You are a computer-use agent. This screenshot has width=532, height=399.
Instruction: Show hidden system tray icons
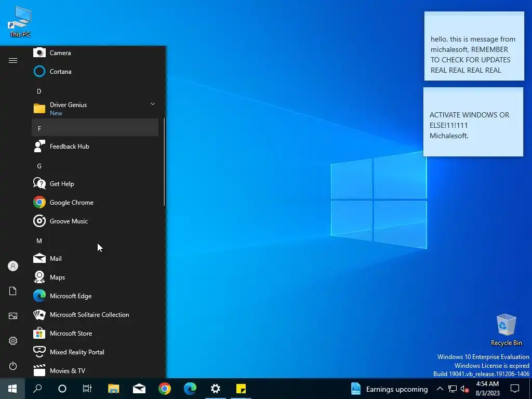click(x=440, y=389)
